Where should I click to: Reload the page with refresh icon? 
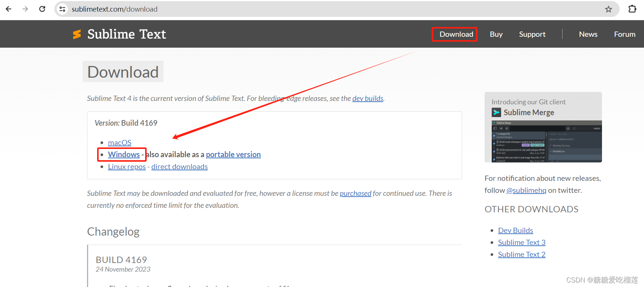(x=42, y=9)
